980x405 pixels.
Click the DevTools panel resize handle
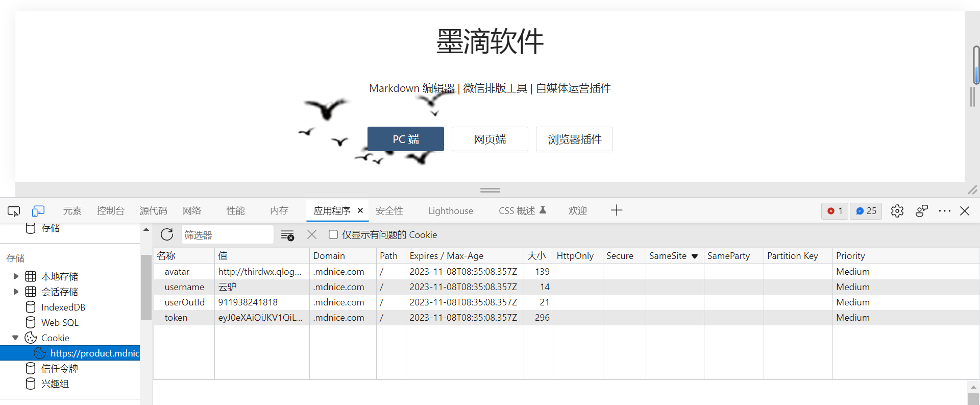[490, 190]
